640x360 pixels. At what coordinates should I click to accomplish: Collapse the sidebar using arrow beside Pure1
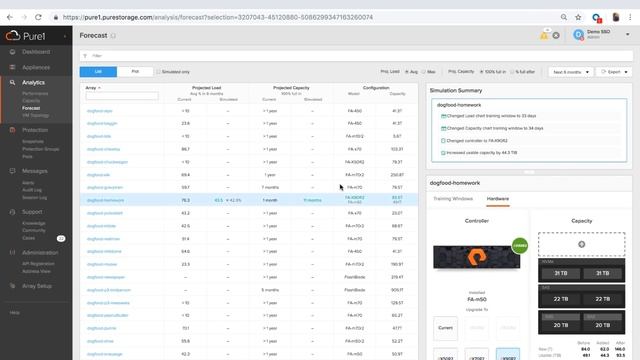pos(64,36)
